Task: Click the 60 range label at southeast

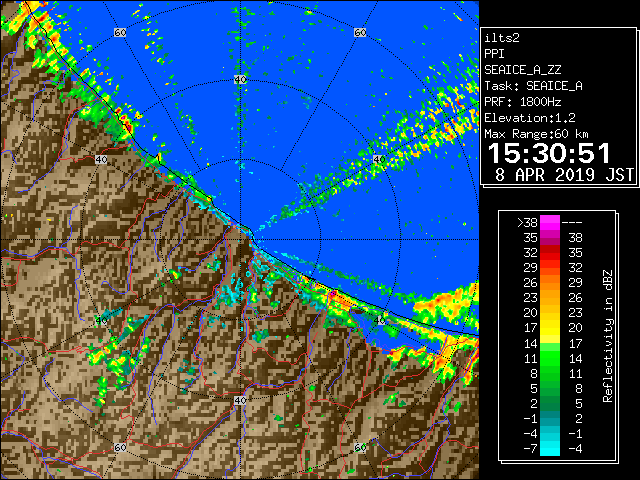Action: 360,447
